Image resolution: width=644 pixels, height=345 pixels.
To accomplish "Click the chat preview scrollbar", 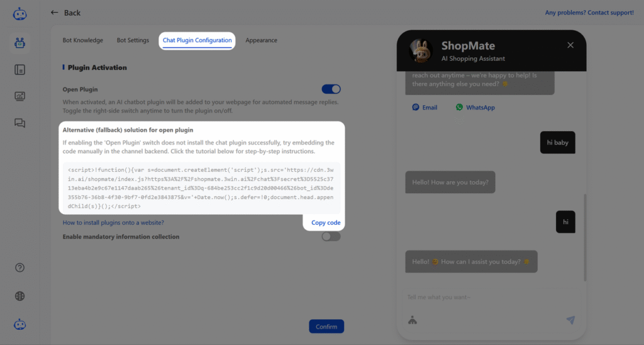I will point(585,238).
